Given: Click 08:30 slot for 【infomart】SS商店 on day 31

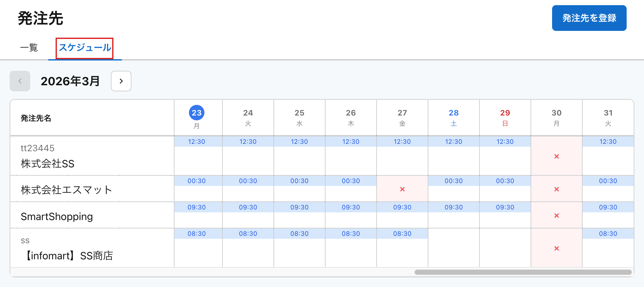Looking at the screenshot, I should [x=608, y=234].
